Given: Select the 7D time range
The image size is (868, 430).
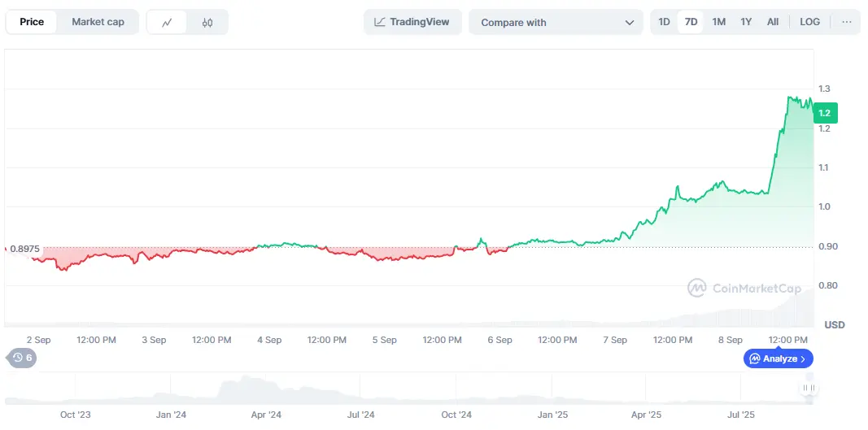Looking at the screenshot, I should pyautogui.click(x=691, y=22).
